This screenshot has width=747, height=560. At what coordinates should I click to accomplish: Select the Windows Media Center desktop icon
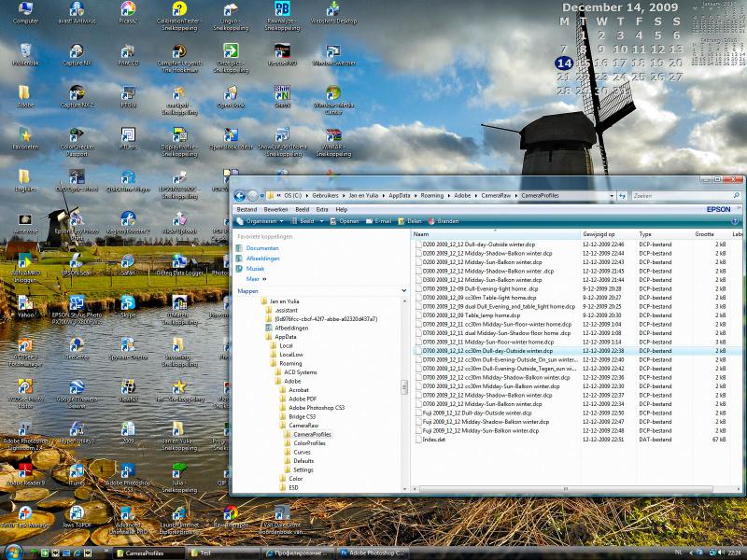point(333,100)
